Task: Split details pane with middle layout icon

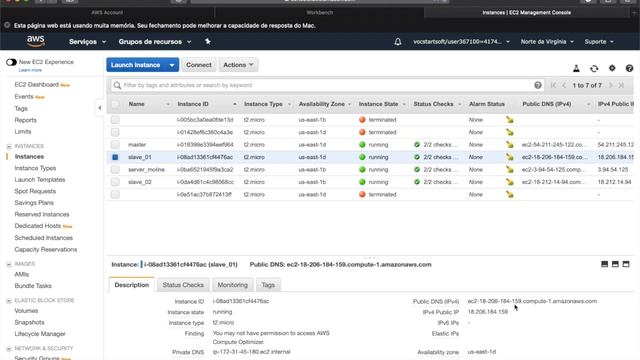Action: pyautogui.click(x=615, y=264)
